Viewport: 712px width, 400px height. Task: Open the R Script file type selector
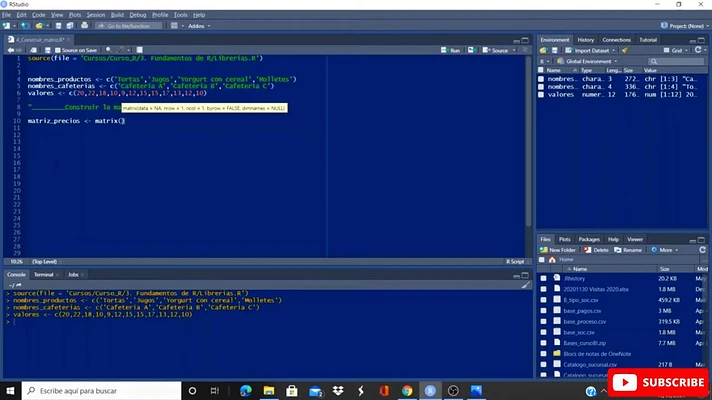516,262
